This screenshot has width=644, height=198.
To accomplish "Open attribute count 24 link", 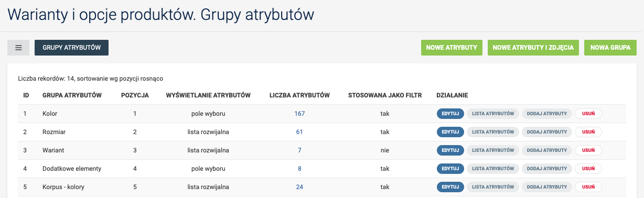I will click(299, 187).
